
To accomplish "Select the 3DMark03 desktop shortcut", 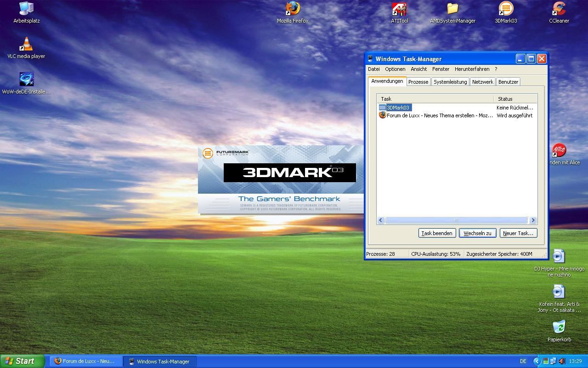I will point(506,12).
